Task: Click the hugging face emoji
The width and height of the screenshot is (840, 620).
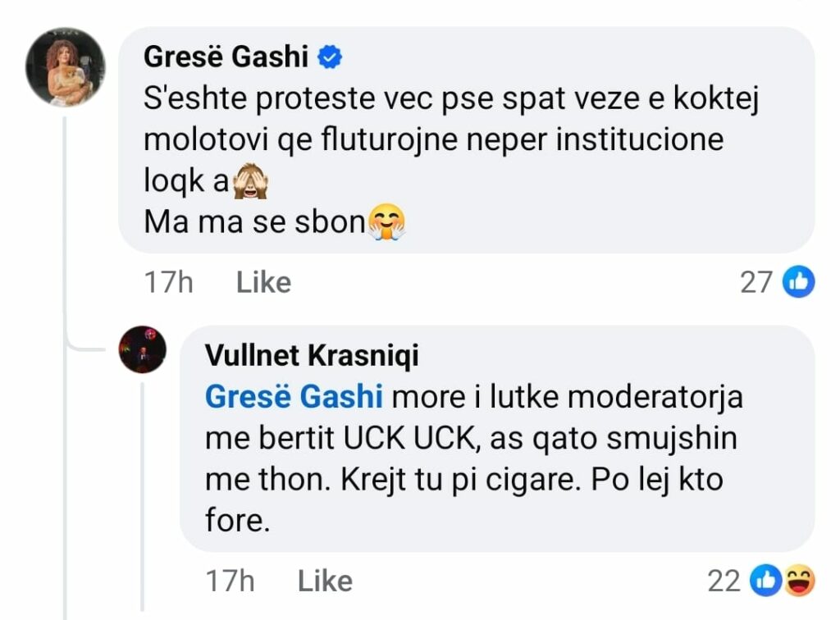Action: (386, 221)
